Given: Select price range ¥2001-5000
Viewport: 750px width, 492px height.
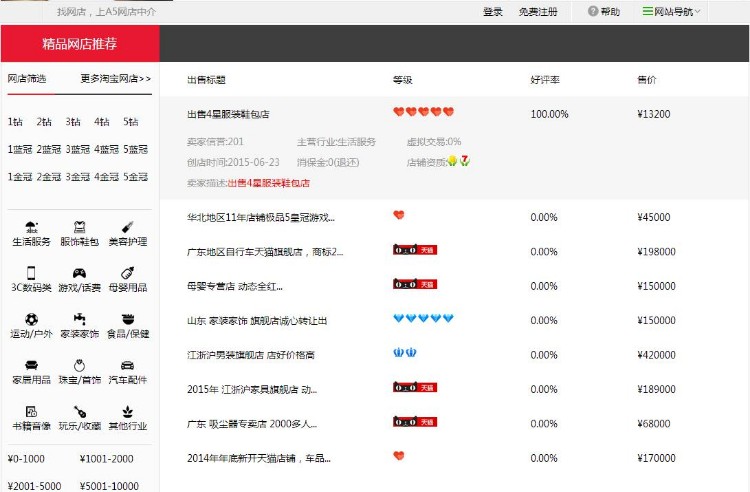Looking at the screenshot, I should click(x=34, y=486).
